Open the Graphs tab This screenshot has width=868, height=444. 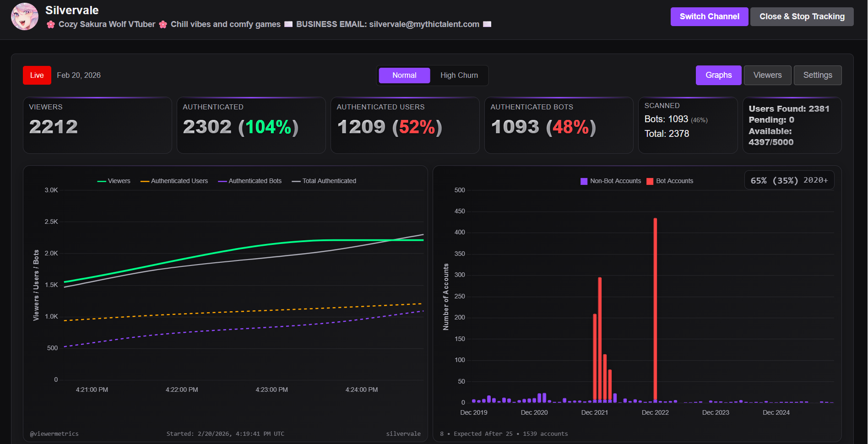tap(718, 75)
